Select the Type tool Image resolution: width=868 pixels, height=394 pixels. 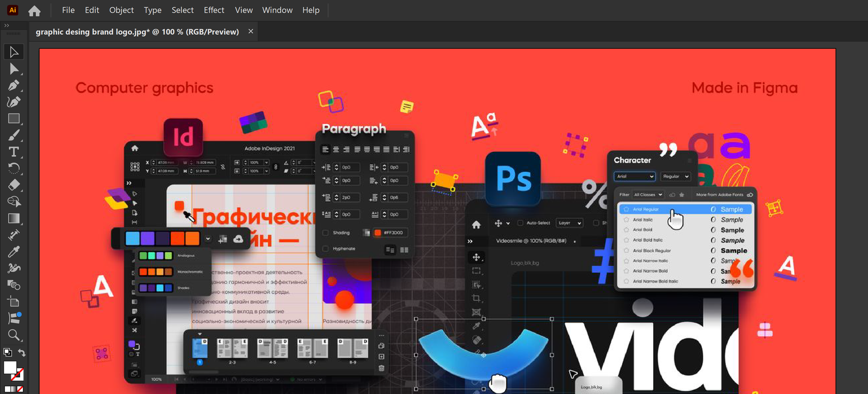(14, 152)
